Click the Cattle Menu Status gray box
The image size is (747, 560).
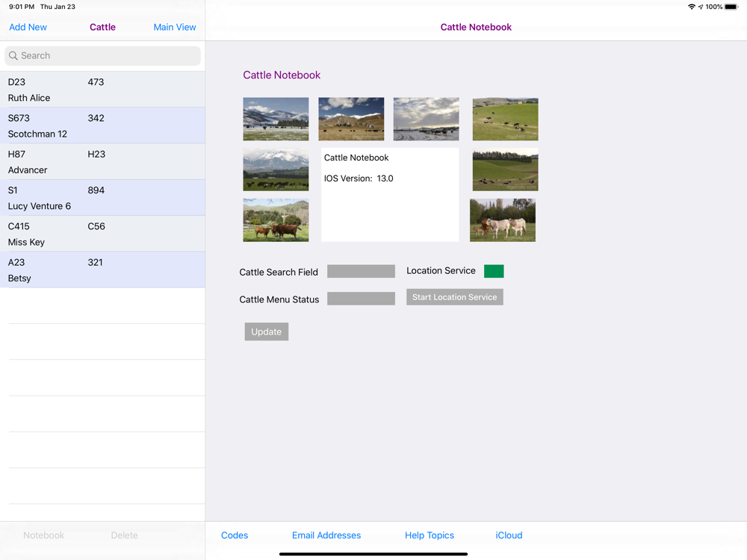[x=361, y=299]
